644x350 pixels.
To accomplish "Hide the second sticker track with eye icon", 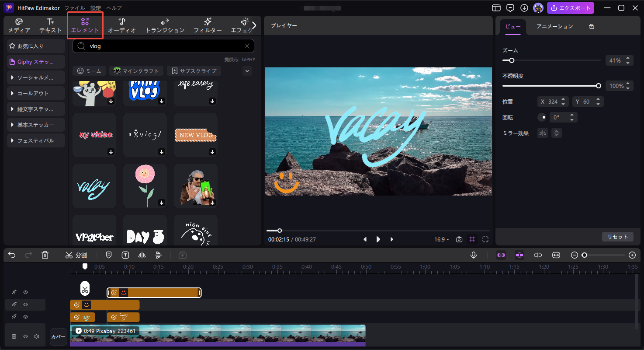I will pyautogui.click(x=25, y=304).
